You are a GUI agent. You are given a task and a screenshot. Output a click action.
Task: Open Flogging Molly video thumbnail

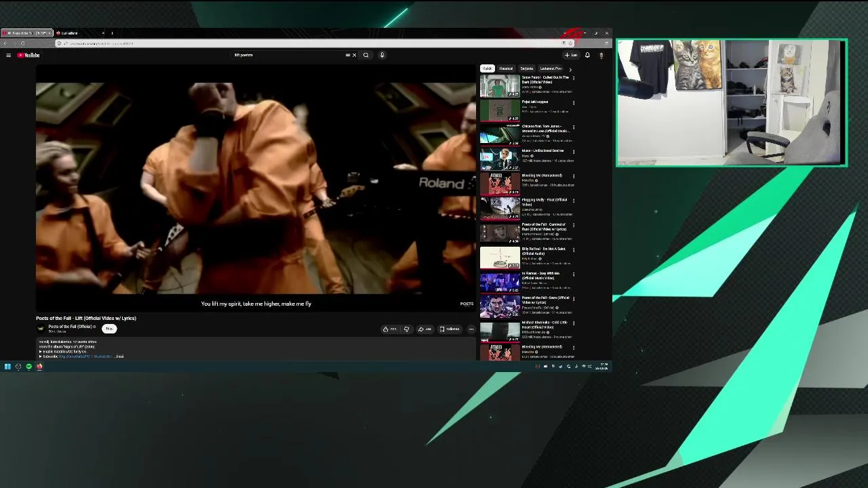pos(500,208)
